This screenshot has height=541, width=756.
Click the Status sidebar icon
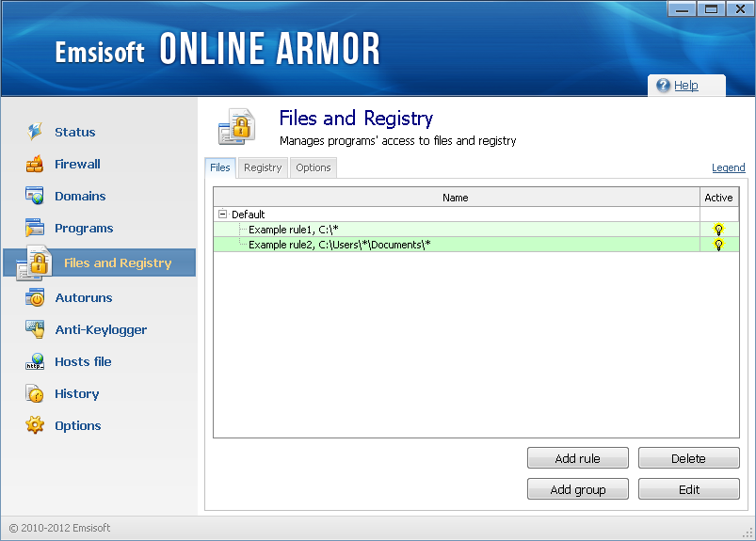click(35, 132)
